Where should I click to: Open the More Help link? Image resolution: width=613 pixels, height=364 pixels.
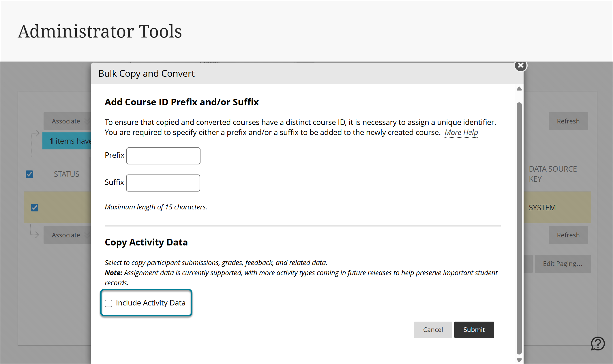click(461, 132)
